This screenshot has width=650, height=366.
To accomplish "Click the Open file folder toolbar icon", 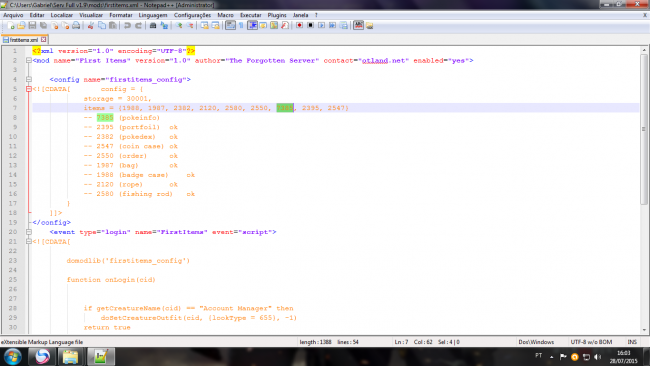I will pos(22,26).
